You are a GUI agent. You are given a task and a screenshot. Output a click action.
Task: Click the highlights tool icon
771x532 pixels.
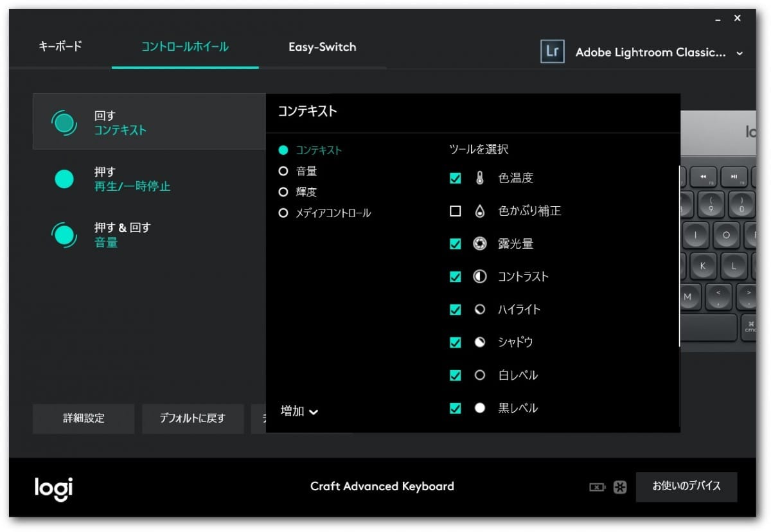coord(479,310)
